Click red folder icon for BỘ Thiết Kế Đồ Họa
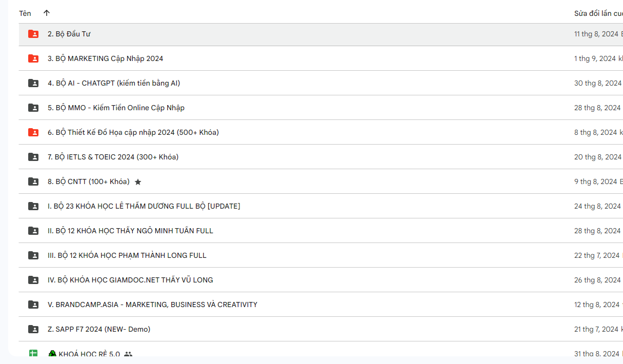 pos(33,132)
